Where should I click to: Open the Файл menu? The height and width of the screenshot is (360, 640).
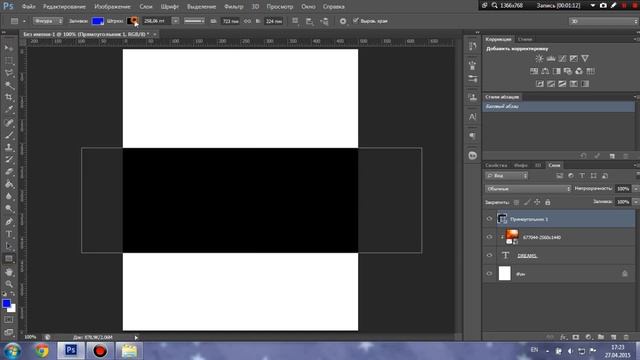click(x=29, y=7)
